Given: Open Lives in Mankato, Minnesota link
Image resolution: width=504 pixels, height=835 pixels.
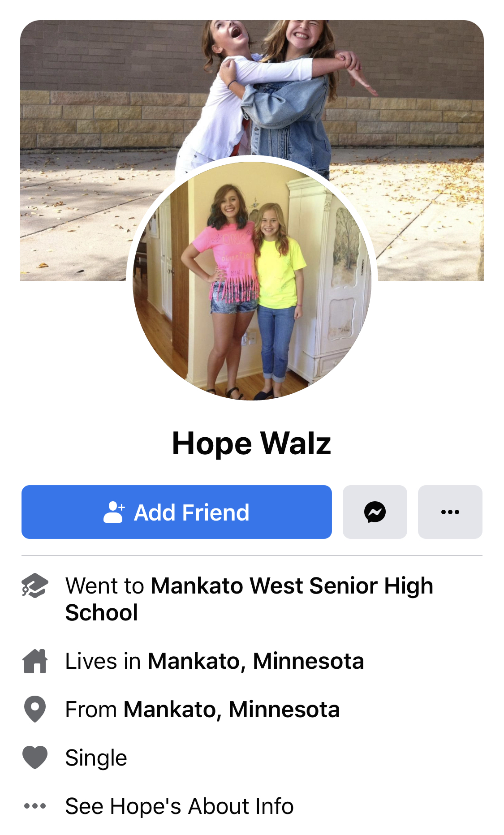Looking at the screenshot, I should click(256, 661).
